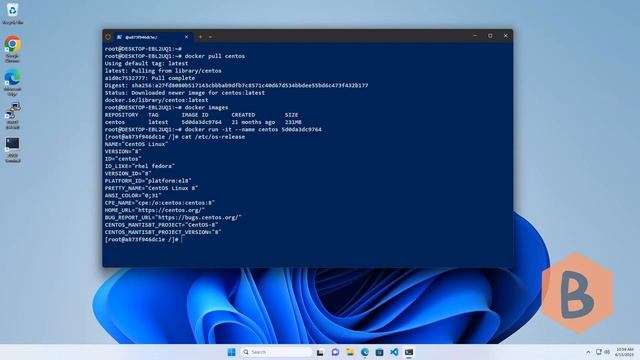Open the Windows Start menu
Screen dimensions: 640x360
231,352
